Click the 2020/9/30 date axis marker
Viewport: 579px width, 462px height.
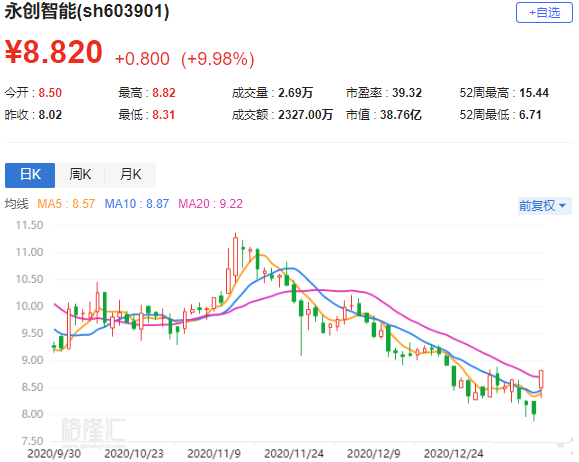coord(54,454)
